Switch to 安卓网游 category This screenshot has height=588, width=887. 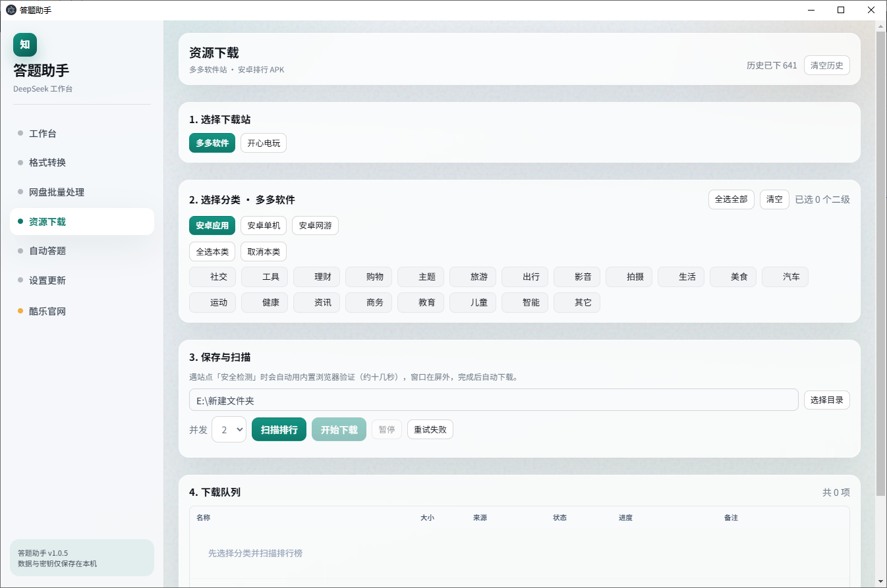tap(315, 225)
